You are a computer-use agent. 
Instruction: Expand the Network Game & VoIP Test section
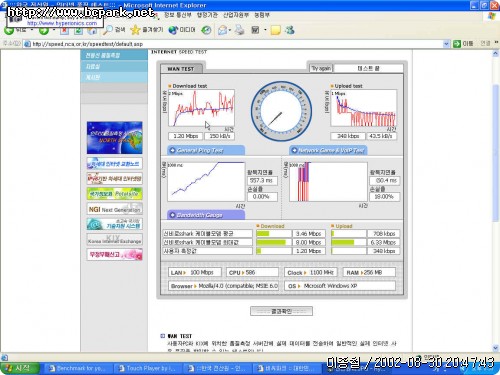click(328, 150)
